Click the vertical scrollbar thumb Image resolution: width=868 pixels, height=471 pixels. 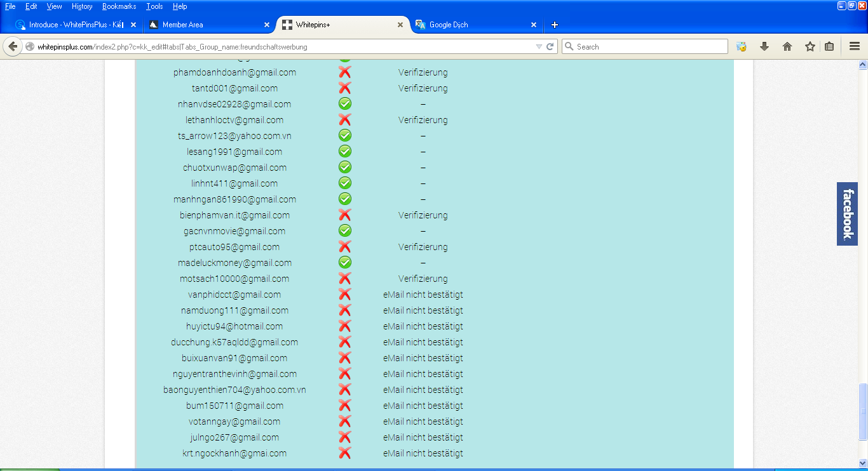point(862,411)
